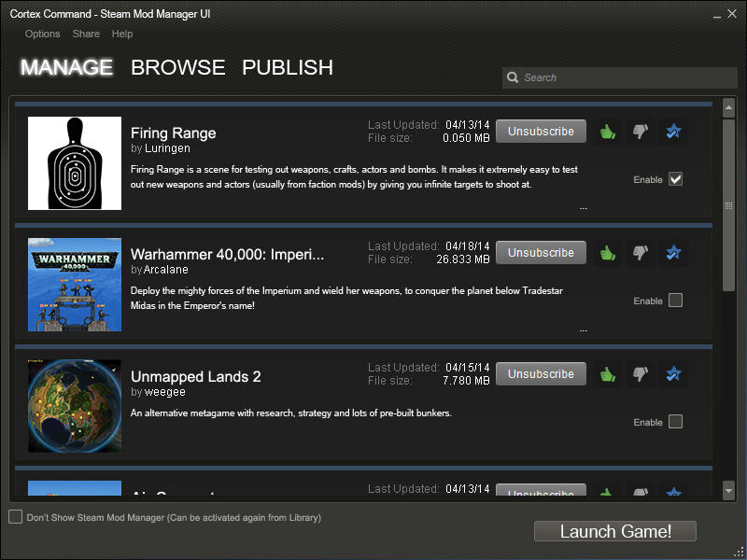Enable checkbox for Firing Range
The width and height of the screenshot is (747, 560).
(x=675, y=179)
